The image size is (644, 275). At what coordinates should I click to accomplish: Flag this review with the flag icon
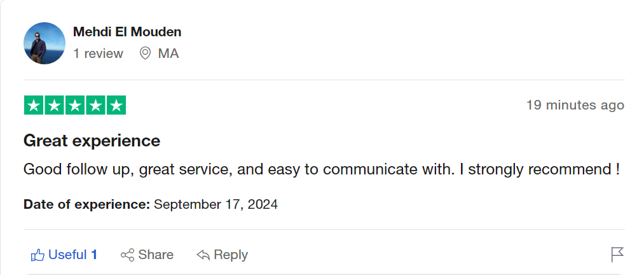coord(617,255)
